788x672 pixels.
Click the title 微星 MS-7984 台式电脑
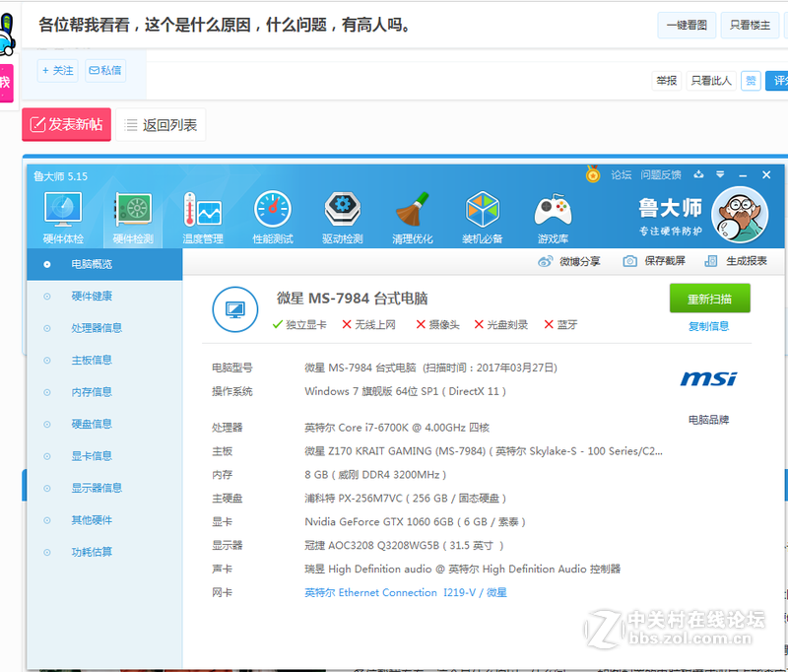tap(352, 299)
